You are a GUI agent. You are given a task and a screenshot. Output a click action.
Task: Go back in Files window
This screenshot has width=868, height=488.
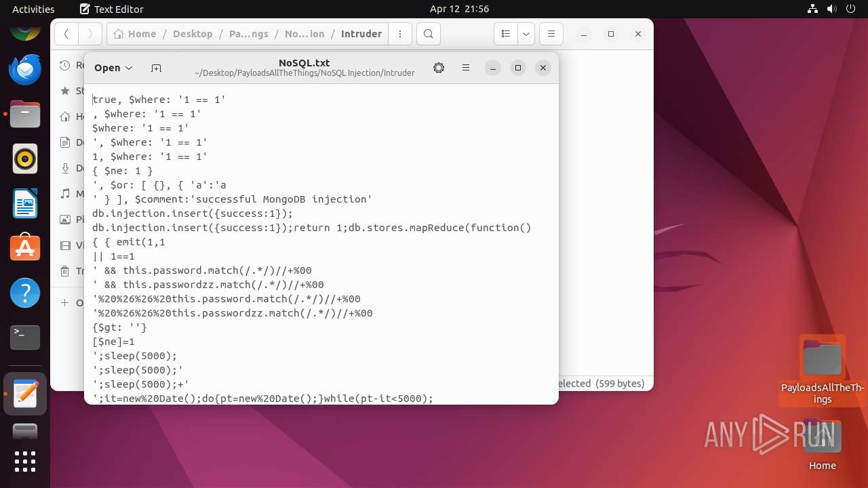(66, 34)
